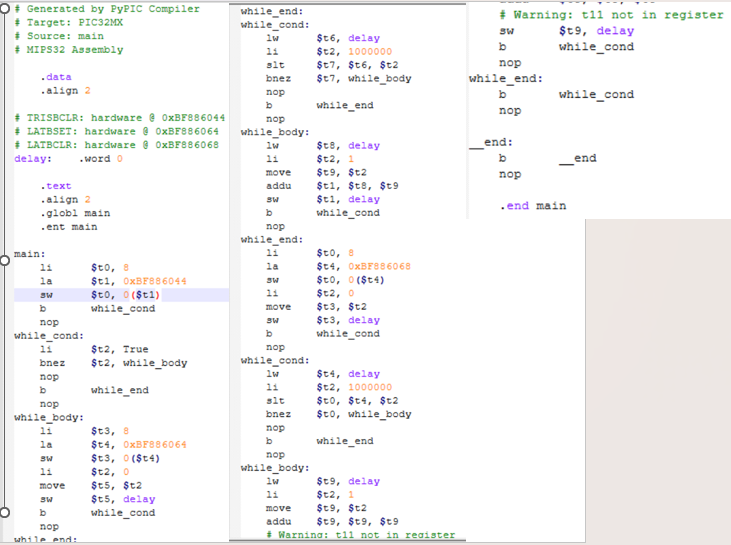
Task: Click the comment '# Target: PIC32MX'
Action: point(69,22)
